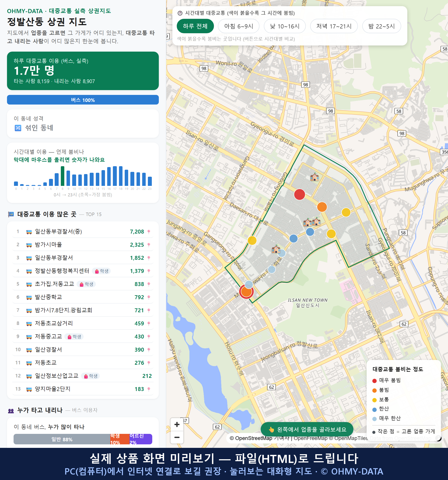Click the green peak bar at hour 8
The width and height of the screenshot is (448, 480).
63,176
